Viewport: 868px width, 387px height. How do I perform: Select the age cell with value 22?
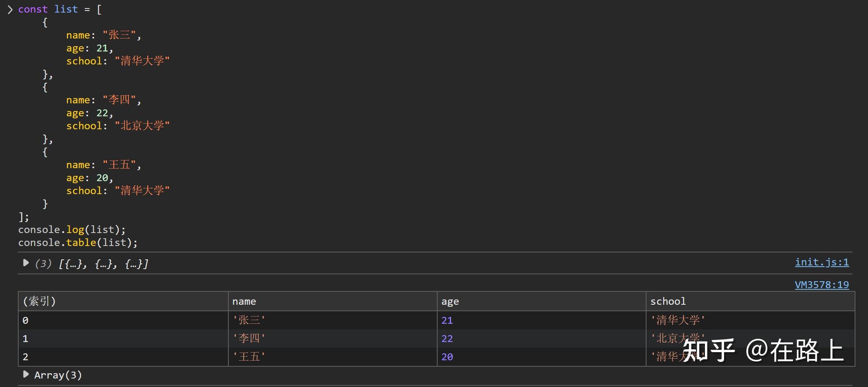pyautogui.click(x=541, y=338)
